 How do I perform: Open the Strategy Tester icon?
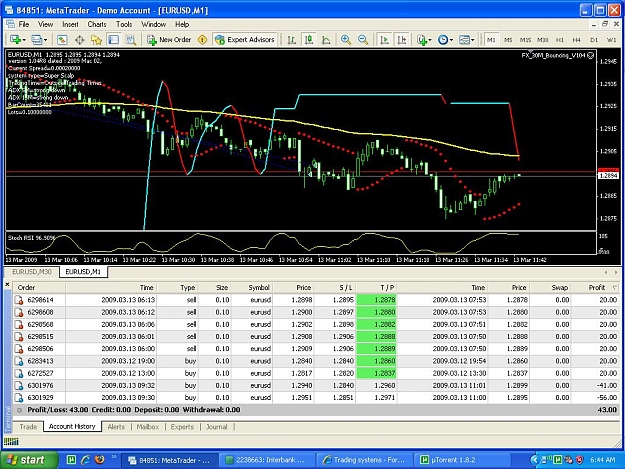pyautogui.click(x=131, y=40)
